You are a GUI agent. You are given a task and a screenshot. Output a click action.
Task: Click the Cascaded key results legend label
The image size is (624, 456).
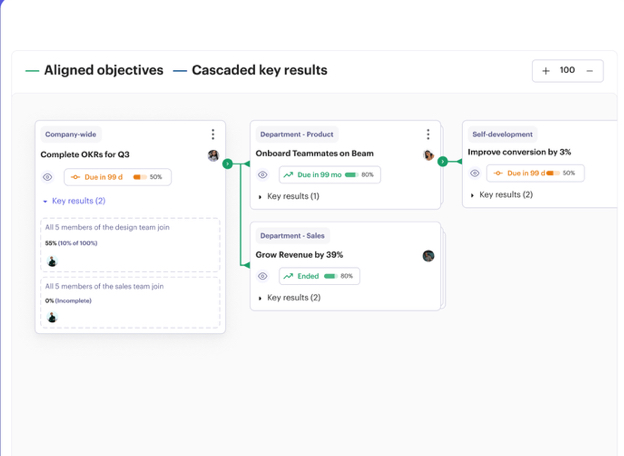tap(259, 70)
